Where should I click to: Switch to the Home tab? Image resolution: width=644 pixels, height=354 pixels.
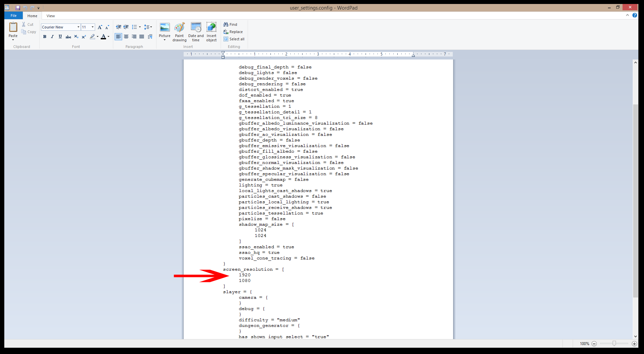click(x=32, y=16)
